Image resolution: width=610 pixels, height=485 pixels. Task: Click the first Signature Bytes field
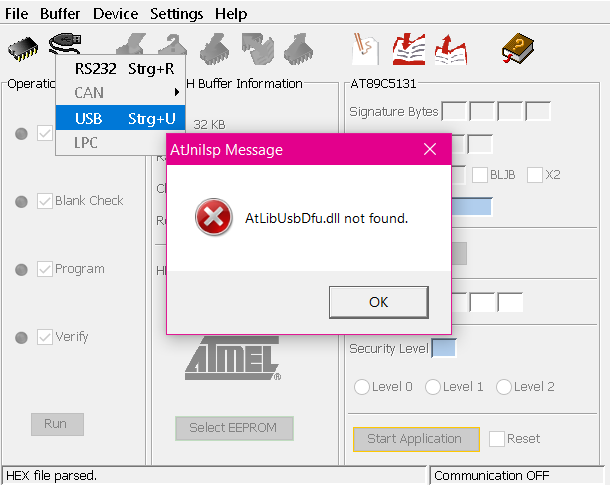454,112
